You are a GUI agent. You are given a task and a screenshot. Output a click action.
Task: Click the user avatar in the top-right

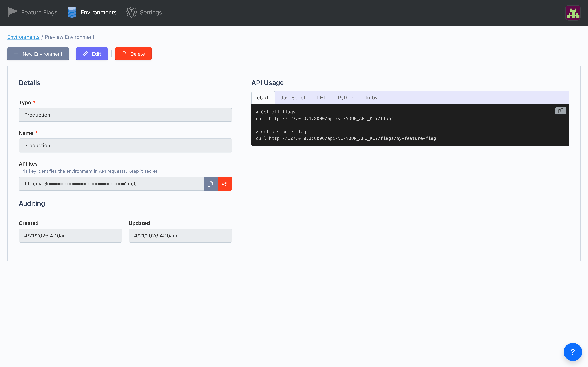pyautogui.click(x=573, y=13)
